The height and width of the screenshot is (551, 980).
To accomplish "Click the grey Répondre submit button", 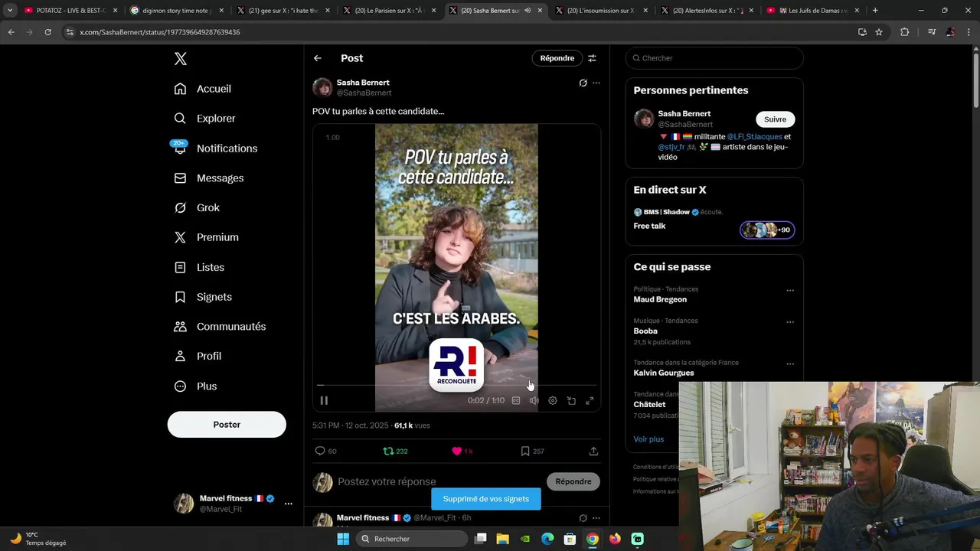I will tap(573, 481).
